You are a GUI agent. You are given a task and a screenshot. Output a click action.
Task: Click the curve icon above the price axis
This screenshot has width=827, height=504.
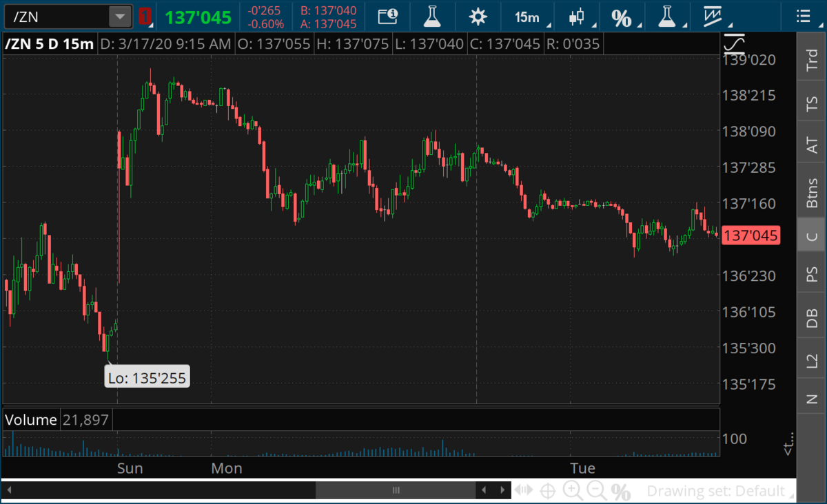[735, 45]
